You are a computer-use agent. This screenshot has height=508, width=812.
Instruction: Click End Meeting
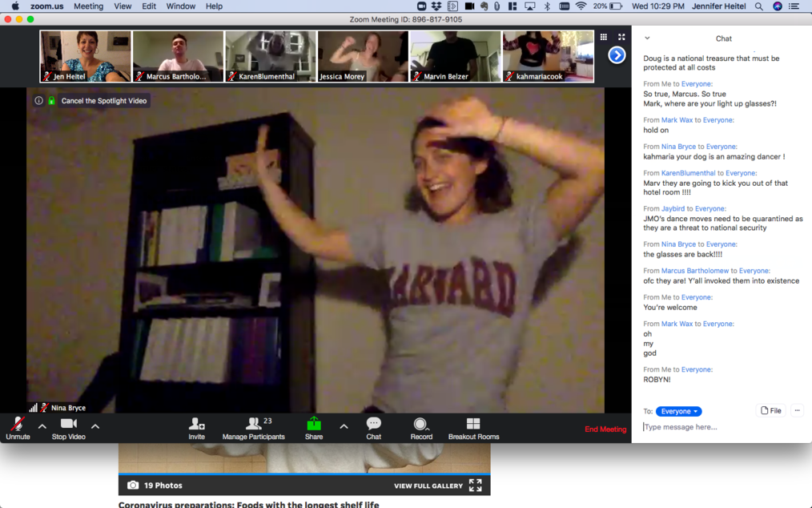605,429
